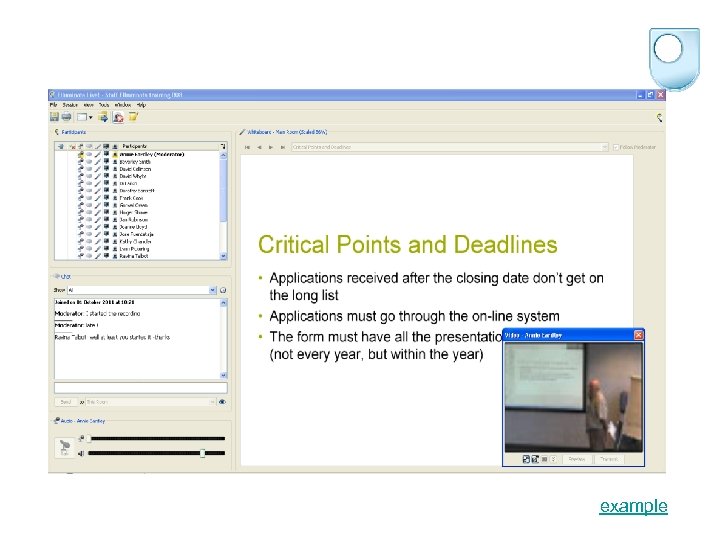720x540 pixels.
Task: Click the monitor header icon in Participants
Action: (x=106, y=146)
